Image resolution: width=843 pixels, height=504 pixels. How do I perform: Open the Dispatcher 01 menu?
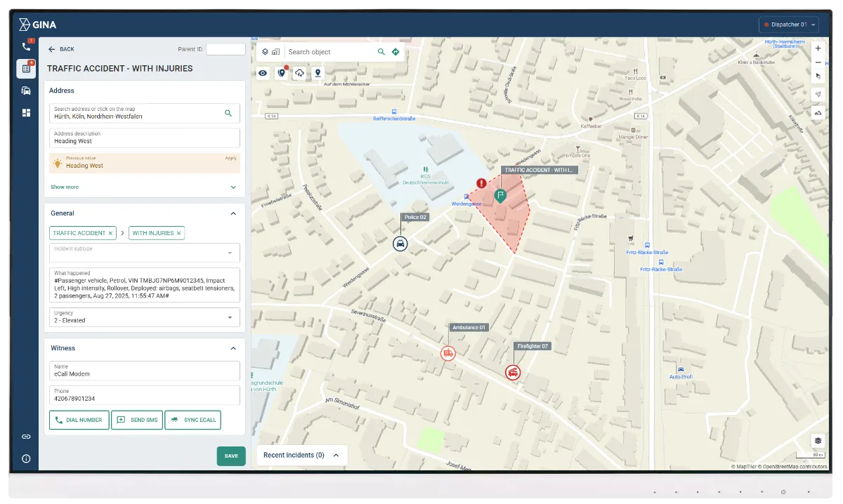[x=788, y=23]
